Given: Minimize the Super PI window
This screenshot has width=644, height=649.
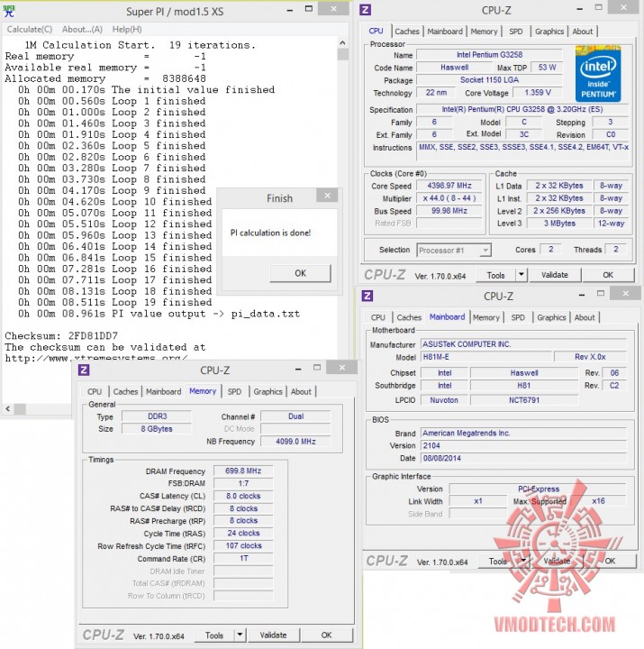Looking at the screenshot, I should pos(290,10).
